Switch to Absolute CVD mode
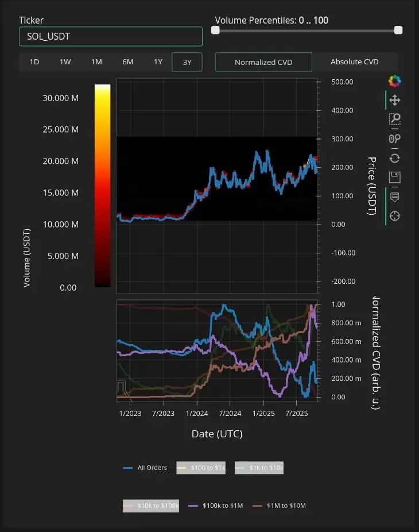This screenshot has height=532, width=419. coord(354,62)
